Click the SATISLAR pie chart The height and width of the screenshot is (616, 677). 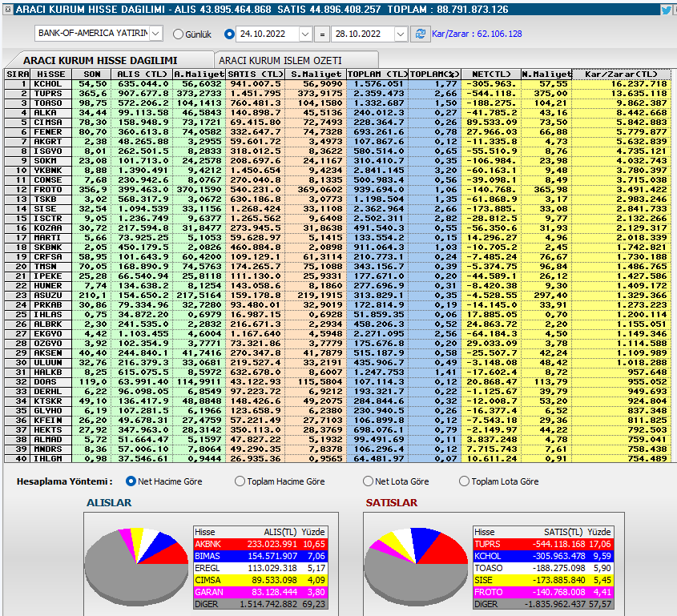click(x=416, y=566)
